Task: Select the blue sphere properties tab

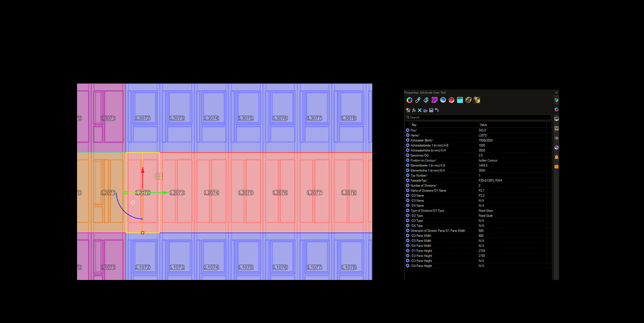Action: tap(443, 100)
